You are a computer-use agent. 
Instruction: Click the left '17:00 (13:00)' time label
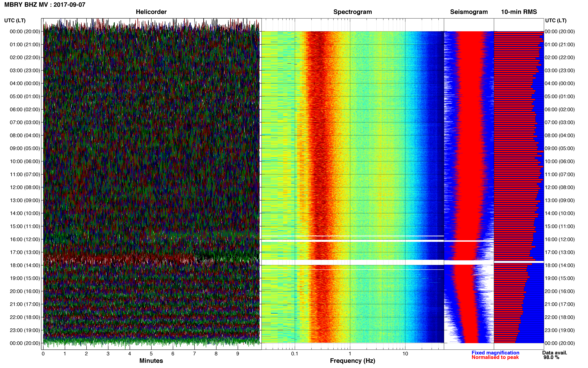[25, 252]
